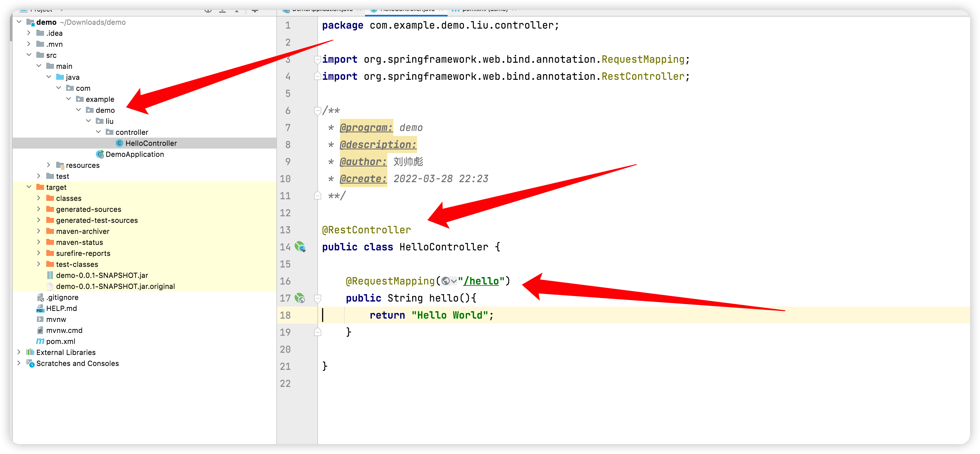The width and height of the screenshot is (980, 454).
Task: Click the liu package icon
Action: 100,121
